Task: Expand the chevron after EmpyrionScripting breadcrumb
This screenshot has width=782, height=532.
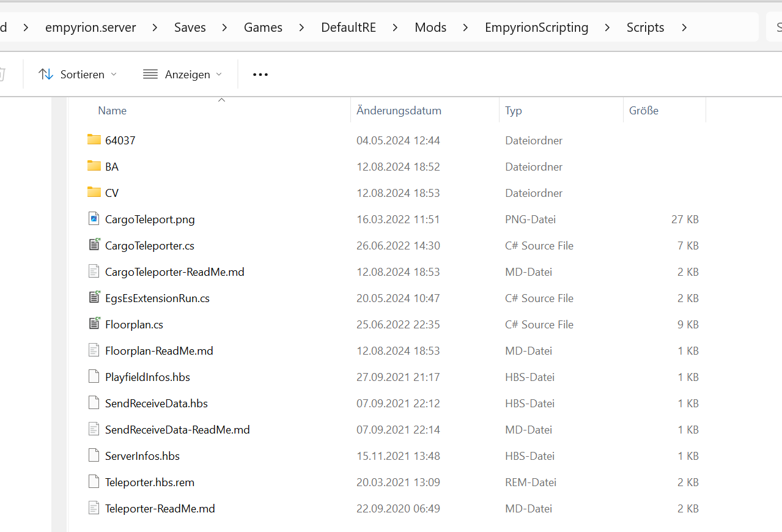Action: click(607, 28)
